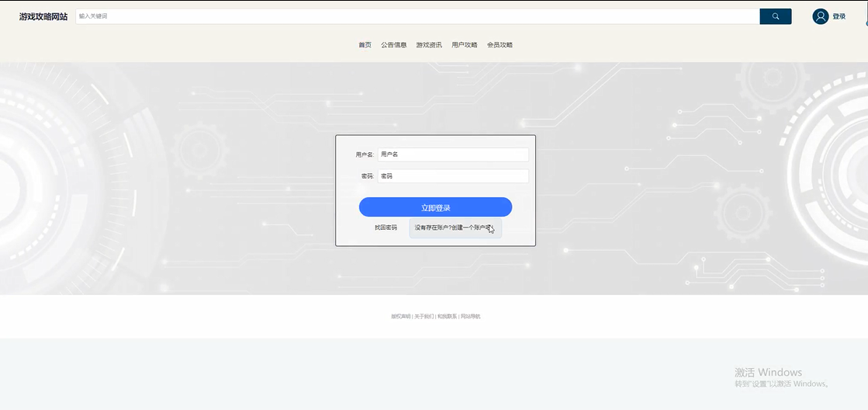The height and width of the screenshot is (410, 868).
Task: Open the 关于我们 footer link
Action: (x=424, y=316)
